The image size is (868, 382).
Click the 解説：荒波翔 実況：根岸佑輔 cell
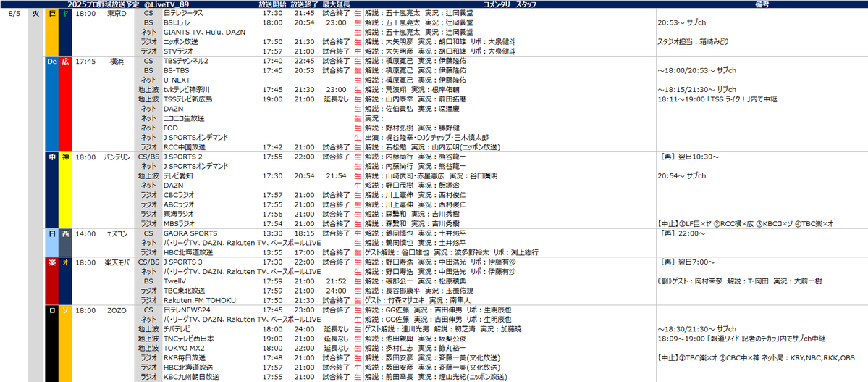412,89
